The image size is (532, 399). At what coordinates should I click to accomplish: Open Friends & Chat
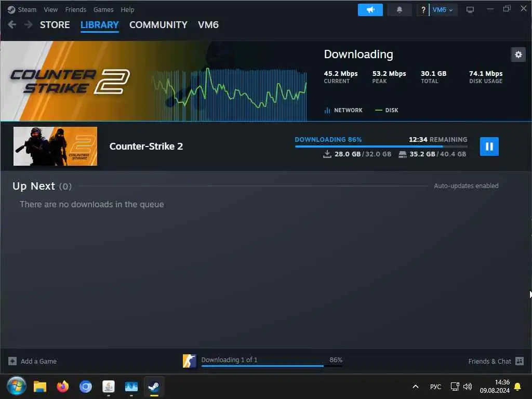[x=489, y=362]
